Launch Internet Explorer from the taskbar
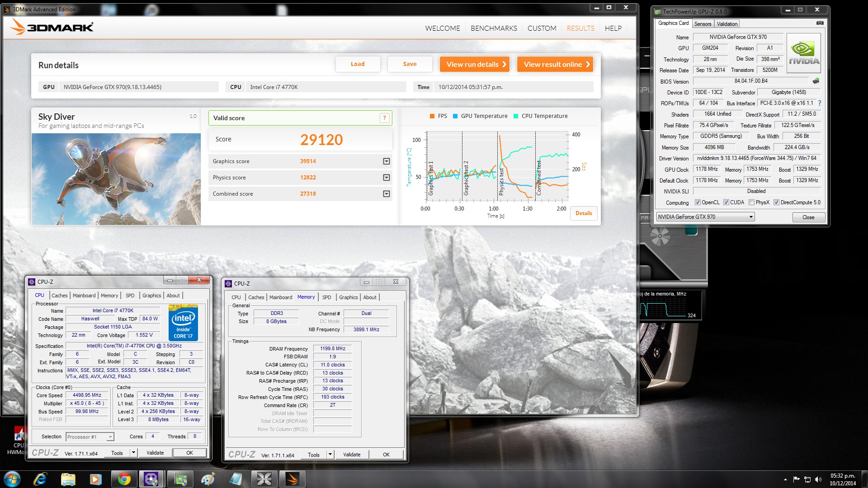This screenshot has height=488, width=868. point(40,479)
